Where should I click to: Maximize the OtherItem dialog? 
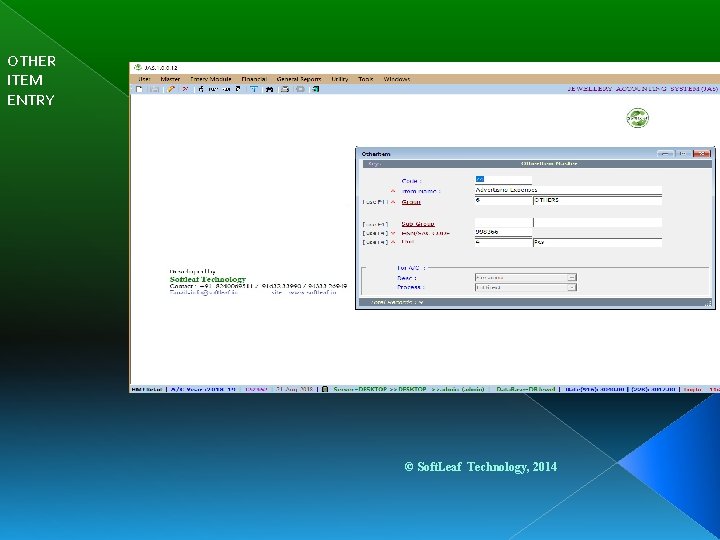pos(683,154)
